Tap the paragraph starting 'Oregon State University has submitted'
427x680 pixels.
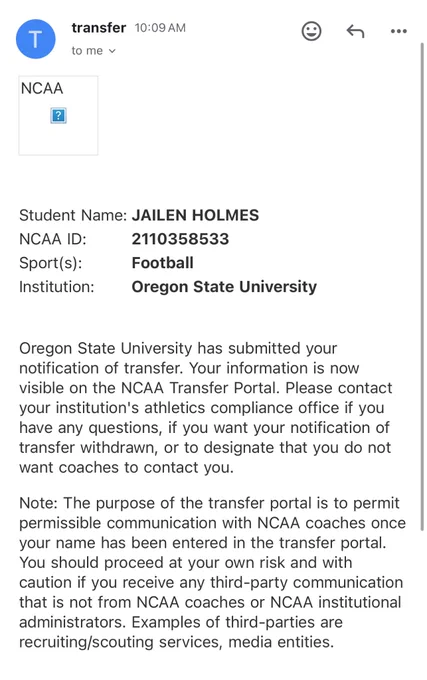pyautogui.click(x=206, y=408)
